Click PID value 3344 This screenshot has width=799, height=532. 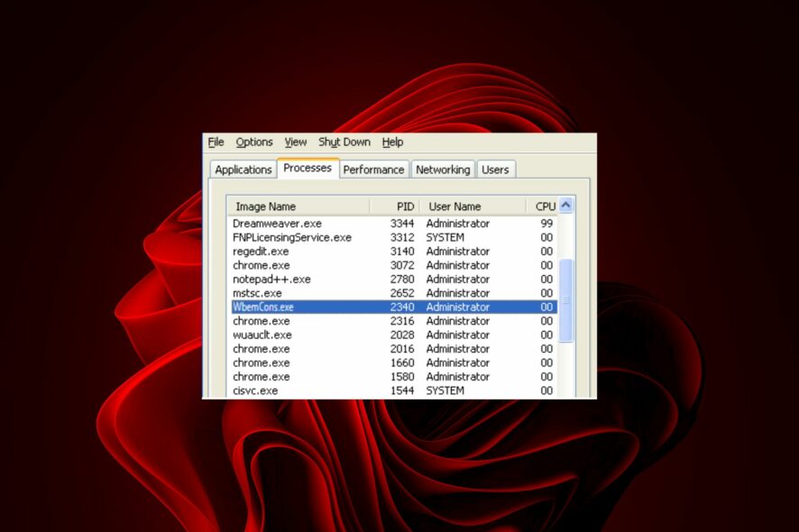[x=402, y=224]
